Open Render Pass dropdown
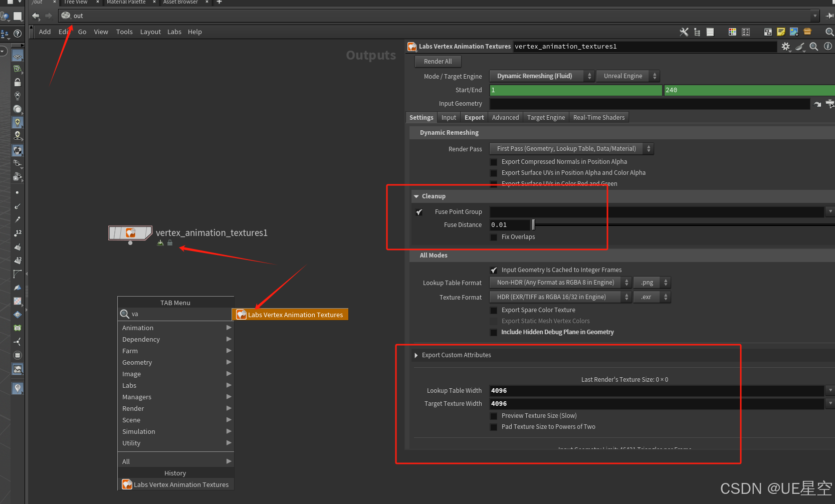 click(571, 149)
